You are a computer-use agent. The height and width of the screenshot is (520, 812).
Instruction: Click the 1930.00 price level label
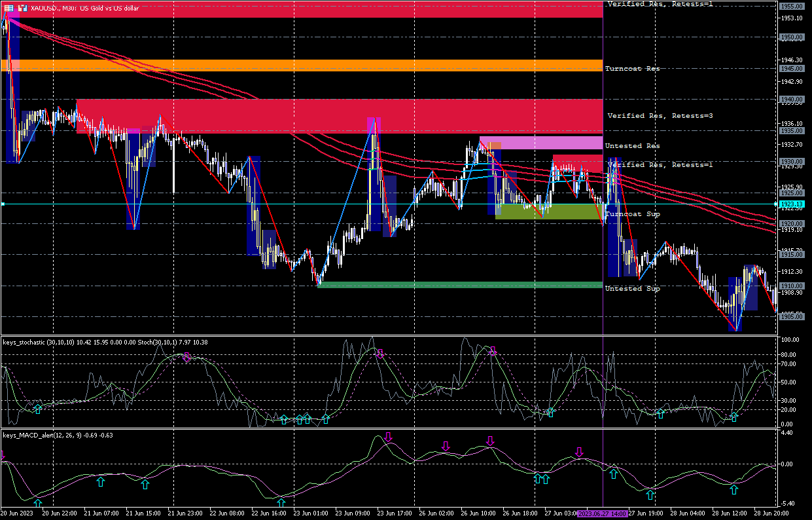coord(791,161)
